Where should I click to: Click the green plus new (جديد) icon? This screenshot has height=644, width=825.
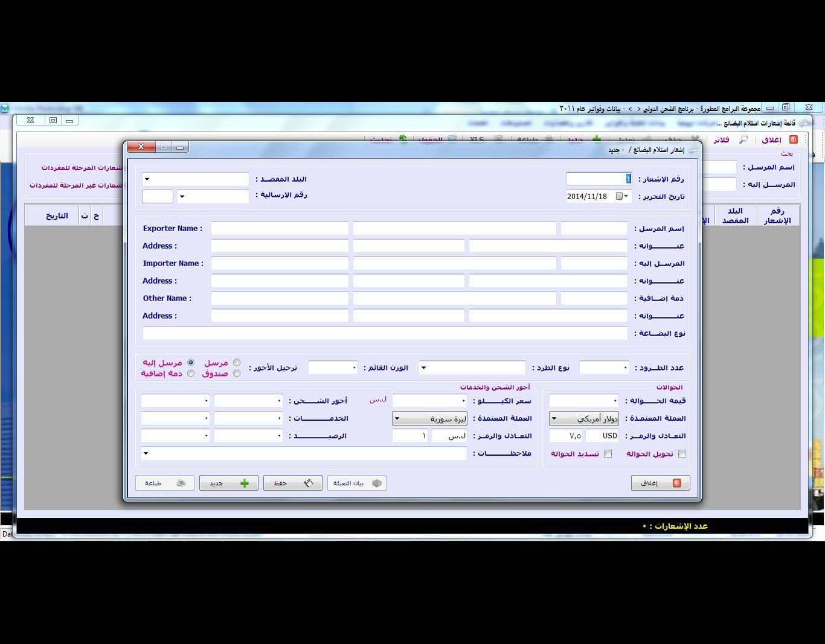tap(244, 483)
